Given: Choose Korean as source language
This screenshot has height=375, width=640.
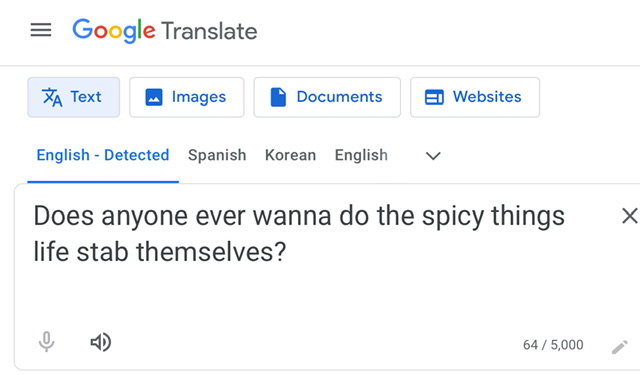Looking at the screenshot, I should coord(291,155).
